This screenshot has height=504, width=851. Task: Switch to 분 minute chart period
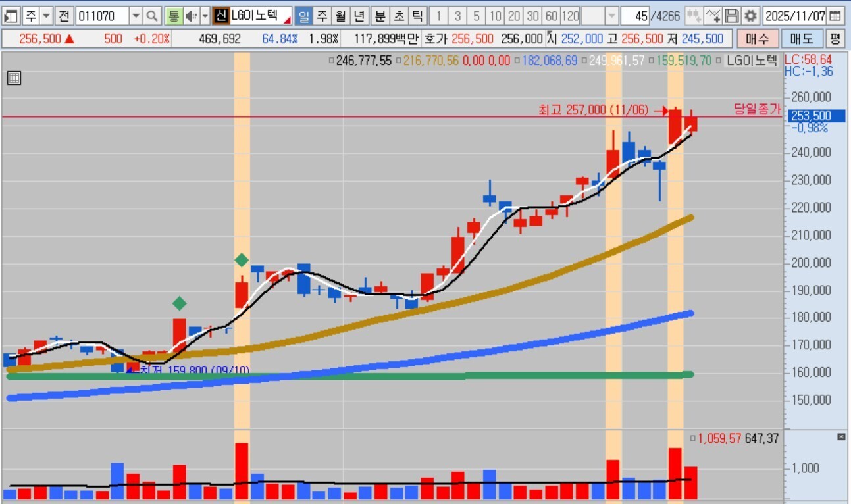coord(380,15)
